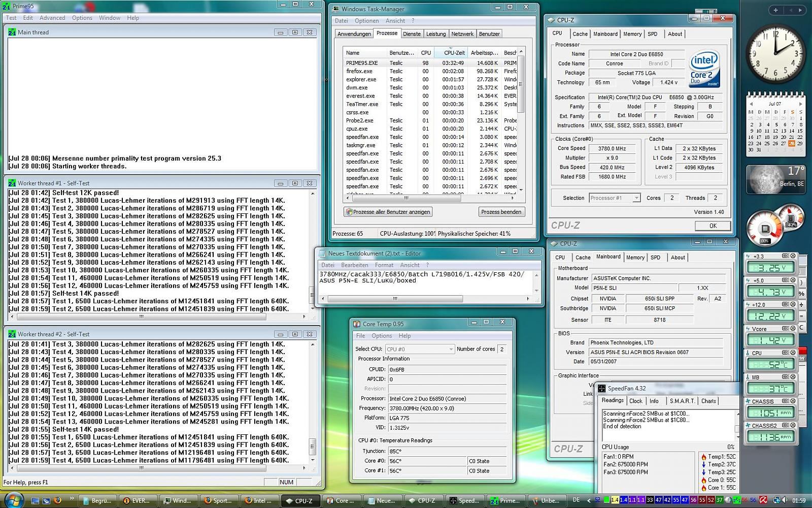
Task: Click SpeedFan log vertical scrollbar
Action: [736, 425]
